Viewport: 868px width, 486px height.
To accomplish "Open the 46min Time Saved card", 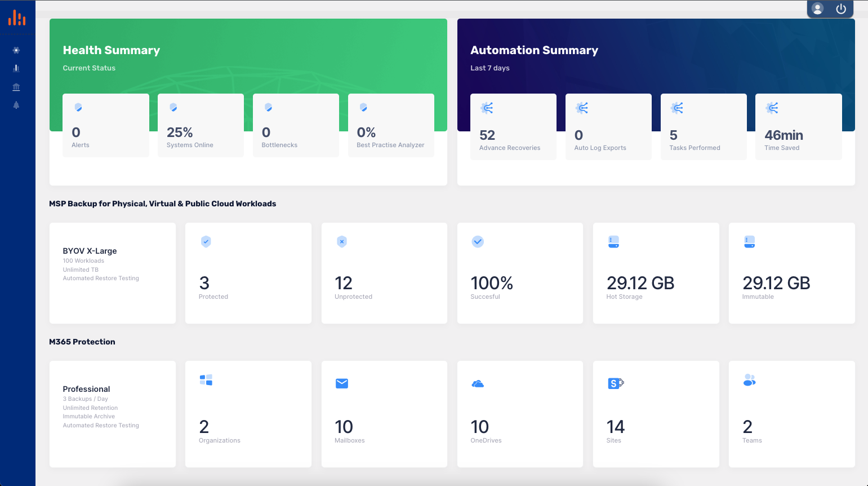I will point(799,127).
